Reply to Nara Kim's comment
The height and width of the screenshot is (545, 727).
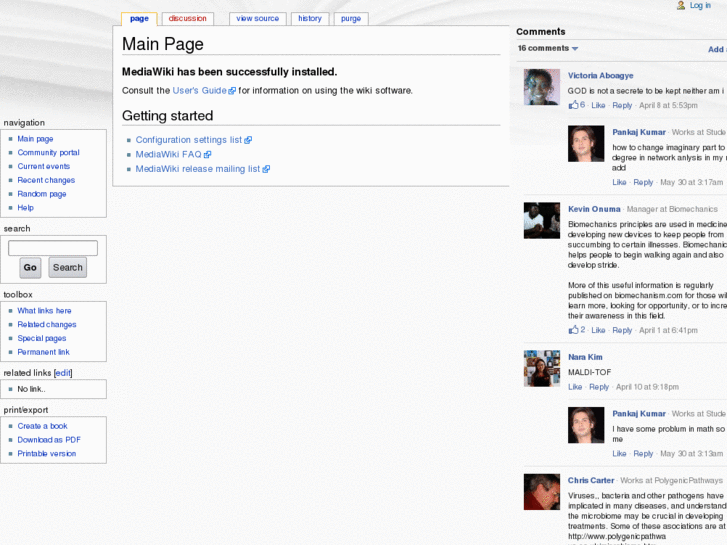tap(599, 387)
